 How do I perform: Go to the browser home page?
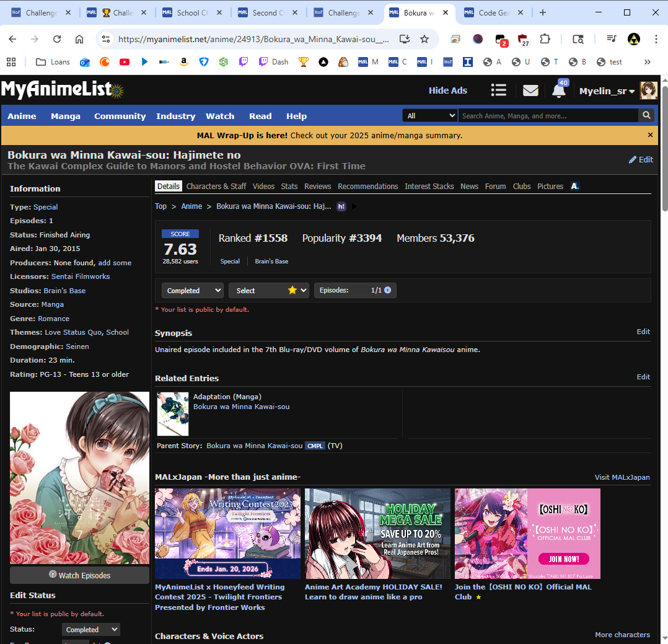[x=79, y=39]
